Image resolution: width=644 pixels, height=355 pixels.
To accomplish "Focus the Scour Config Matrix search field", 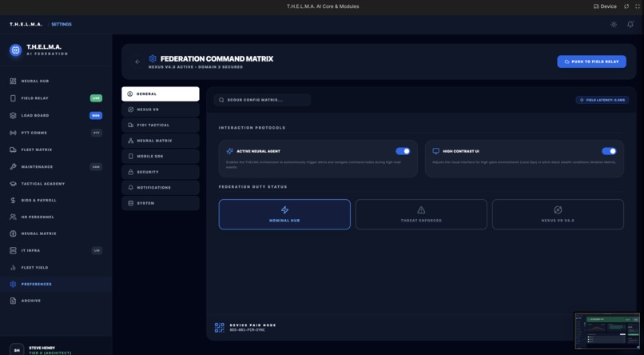I will 262,100.
